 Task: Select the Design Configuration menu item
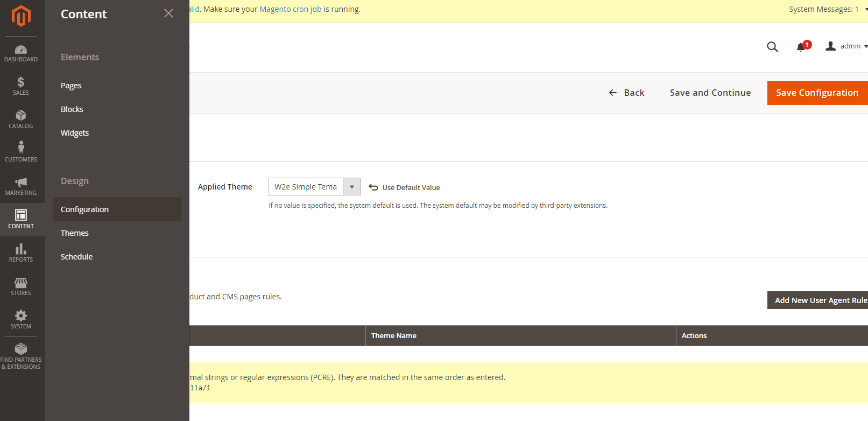[117, 209]
